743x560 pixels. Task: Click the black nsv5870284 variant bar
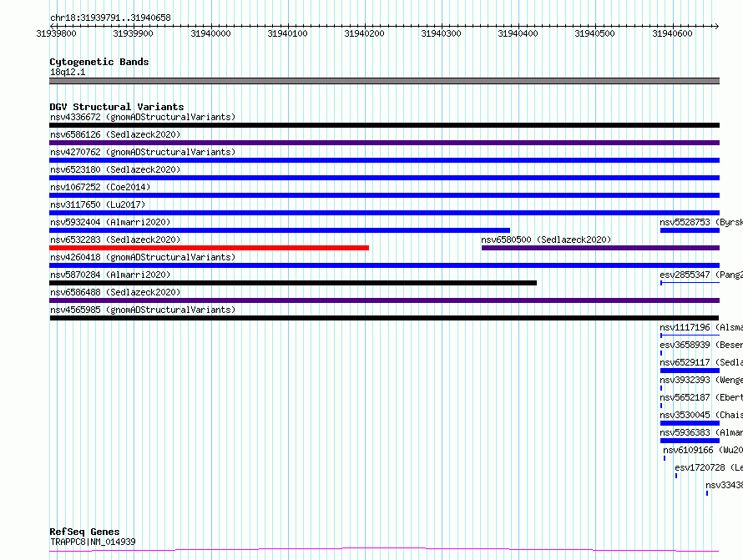[x=293, y=283]
